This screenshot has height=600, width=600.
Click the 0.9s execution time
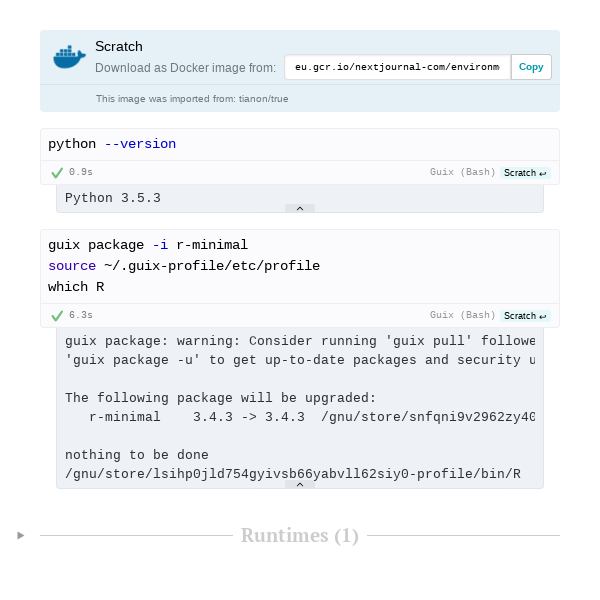point(80,172)
